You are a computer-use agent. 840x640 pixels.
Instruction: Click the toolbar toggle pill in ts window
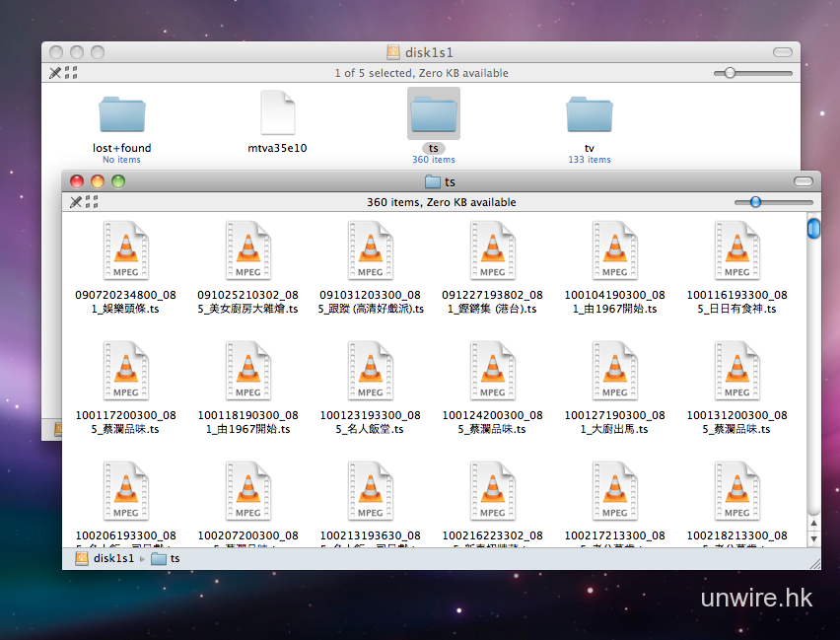click(x=805, y=181)
